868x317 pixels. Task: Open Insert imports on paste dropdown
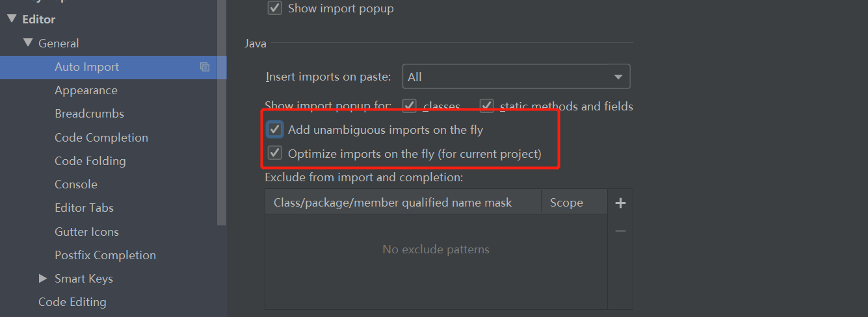[516, 77]
